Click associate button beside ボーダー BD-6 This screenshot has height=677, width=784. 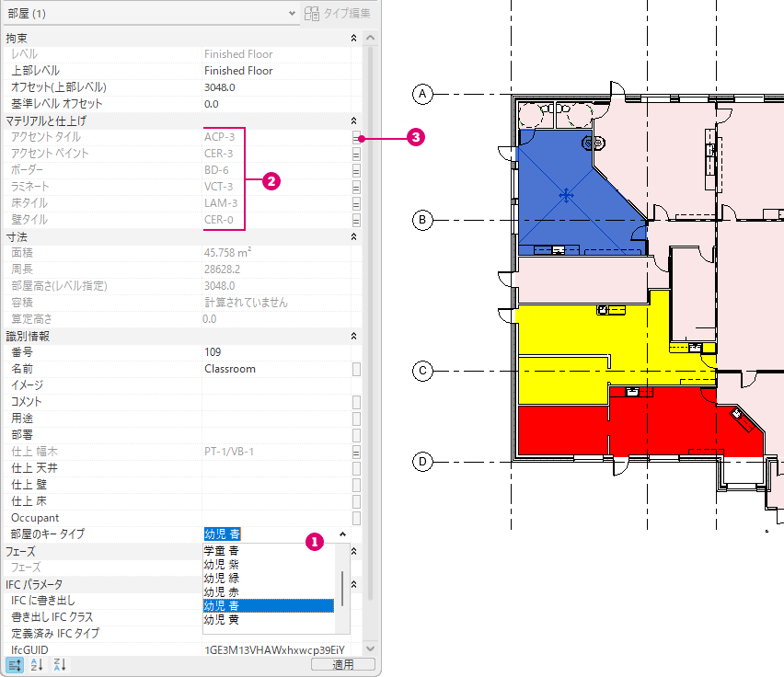[356, 170]
